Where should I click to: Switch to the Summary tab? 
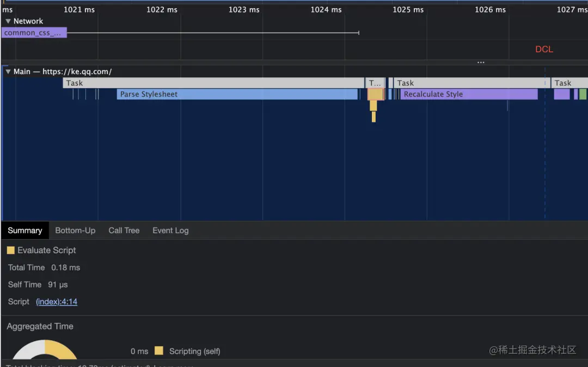coord(24,230)
